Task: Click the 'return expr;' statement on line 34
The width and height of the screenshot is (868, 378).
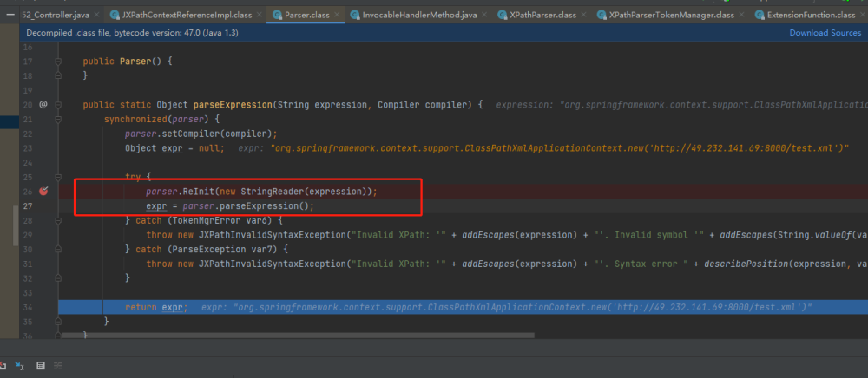Action: click(156, 307)
